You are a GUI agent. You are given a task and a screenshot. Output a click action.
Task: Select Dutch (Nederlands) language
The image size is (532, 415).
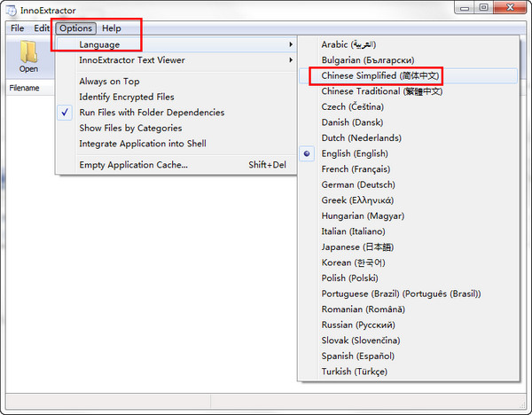[408, 138]
